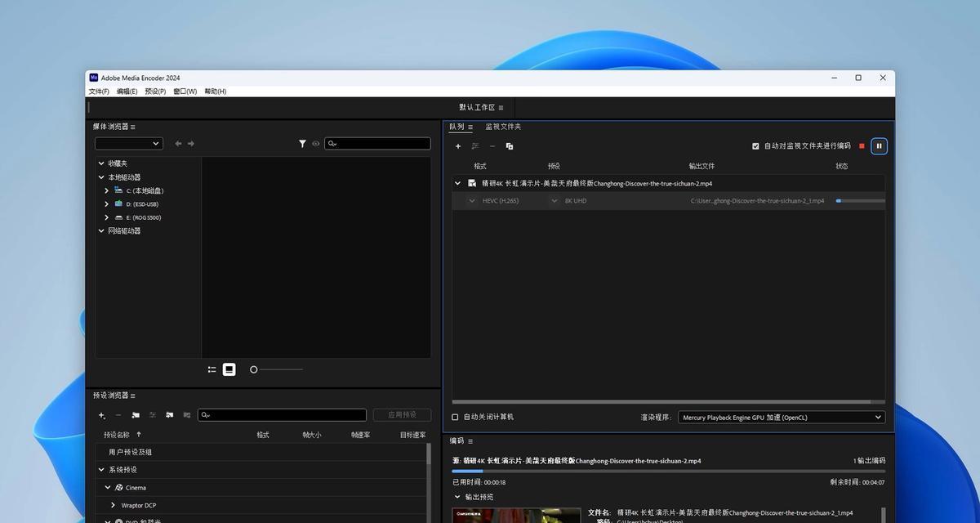980x523 pixels.
Task: Sort presets by 预设名称 column
Action: [117, 435]
